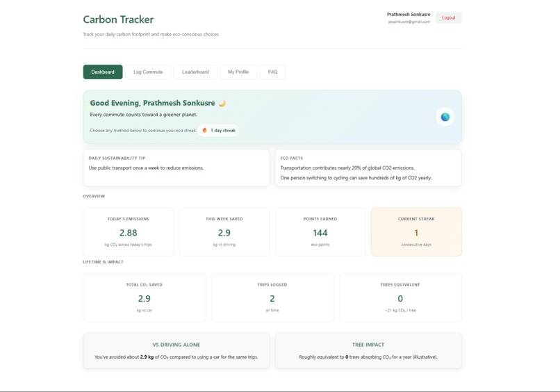Click the 'nearly 20% of global CO2' fact

[347, 168]
